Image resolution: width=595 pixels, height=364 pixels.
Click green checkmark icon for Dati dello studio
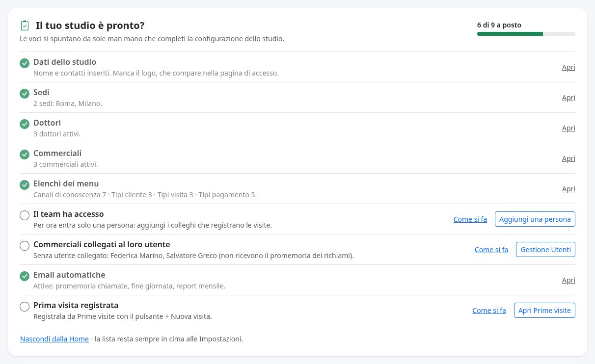[x=25, y=63]
